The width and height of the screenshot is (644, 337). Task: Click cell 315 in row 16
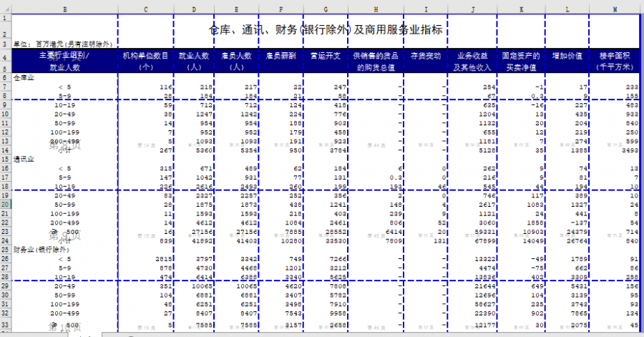(165, 168)
